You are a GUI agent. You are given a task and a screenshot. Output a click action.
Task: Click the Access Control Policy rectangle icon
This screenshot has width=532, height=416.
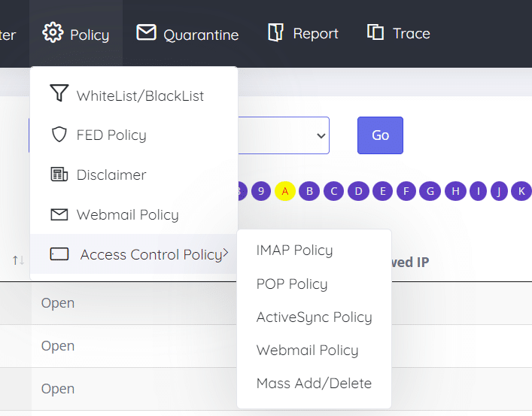click(59, 254)
